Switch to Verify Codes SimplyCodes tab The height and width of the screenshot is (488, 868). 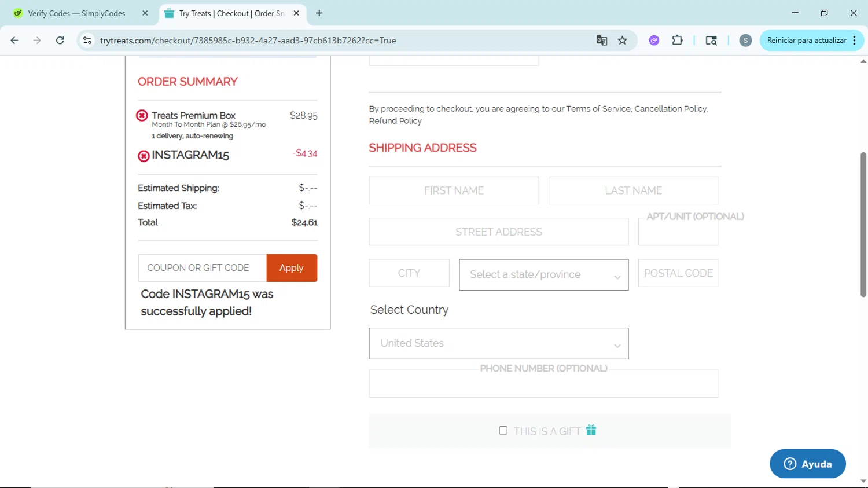click(80, 13)
